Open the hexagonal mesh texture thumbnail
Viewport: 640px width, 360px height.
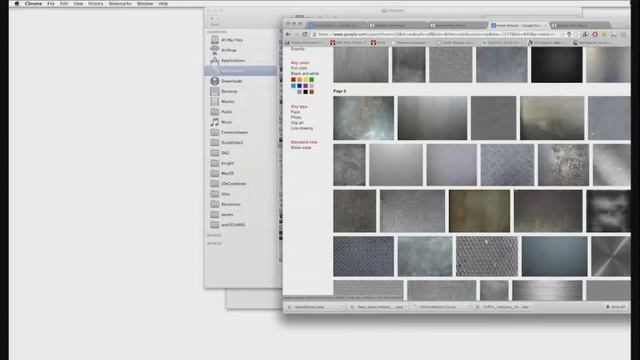pos(487,256)
